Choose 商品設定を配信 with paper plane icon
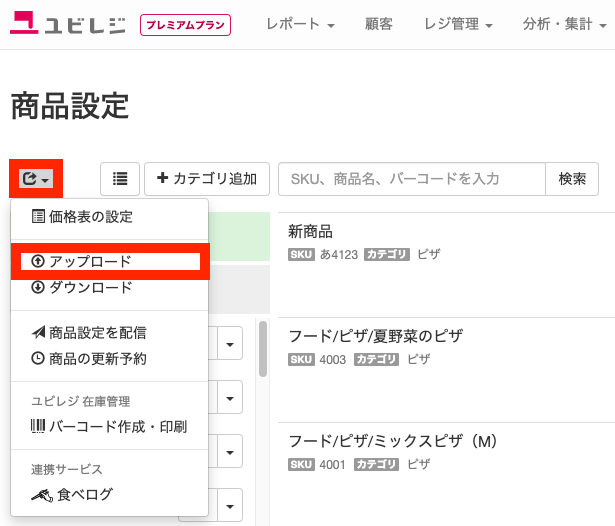 (89, 333)
